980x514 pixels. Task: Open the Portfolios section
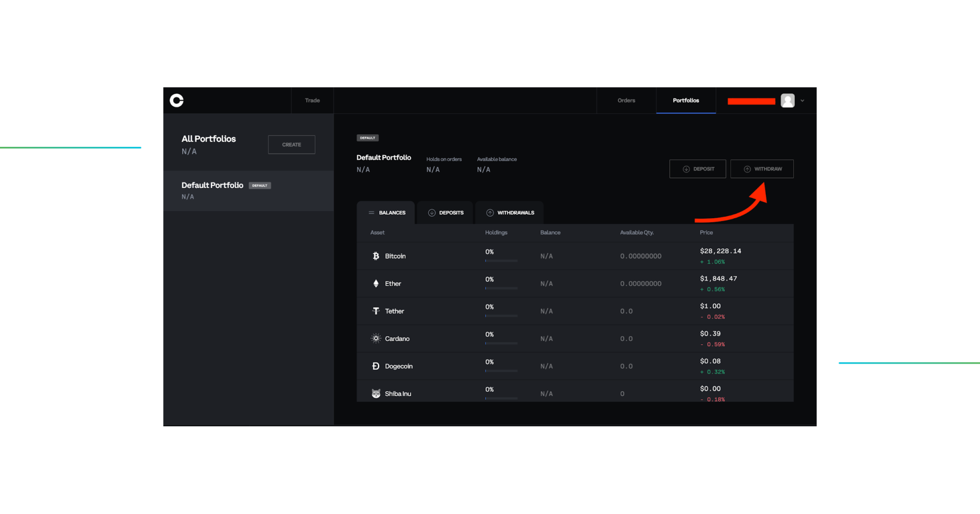click(x=686, y=100)
